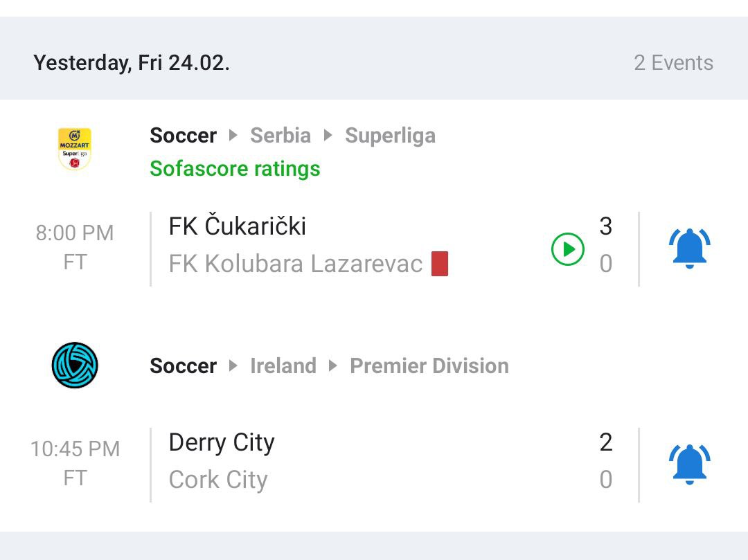The image size is (748, 560).
Task: Toggle notification bell for Derry City match
Action: click(x=689, y=464)
